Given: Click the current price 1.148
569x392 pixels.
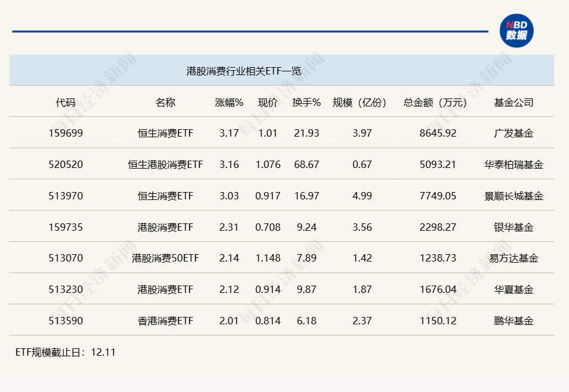Looking at the screenshot, I should pos(268,258).
